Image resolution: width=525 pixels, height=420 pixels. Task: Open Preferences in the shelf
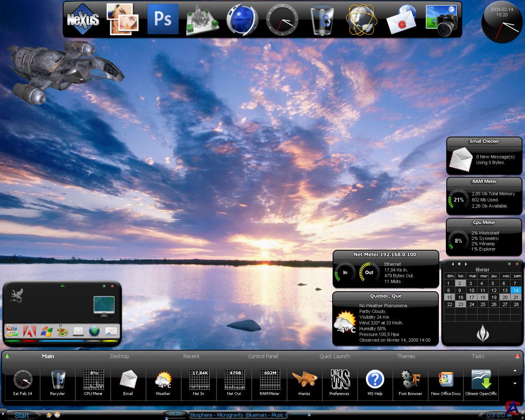click(339, 379)
